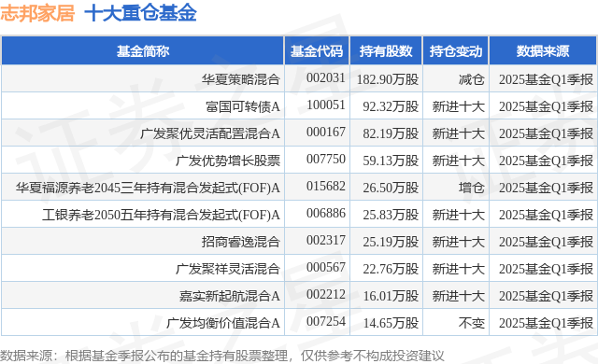Select the 持有股数 column header

[386, 51]
